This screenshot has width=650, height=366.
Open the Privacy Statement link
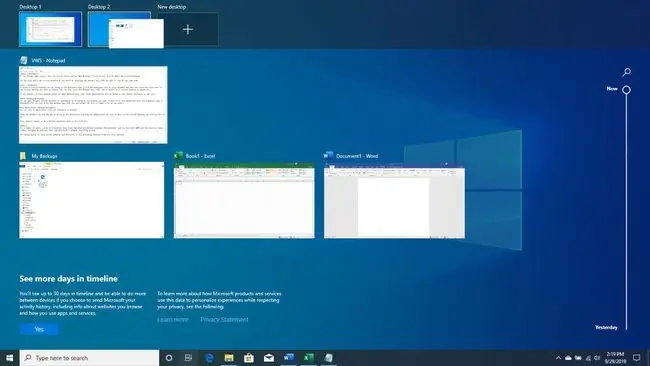224,320
